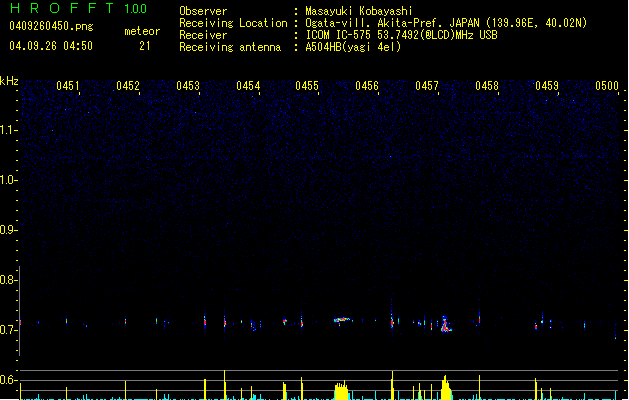Click the Observer label

coord(203,11)
